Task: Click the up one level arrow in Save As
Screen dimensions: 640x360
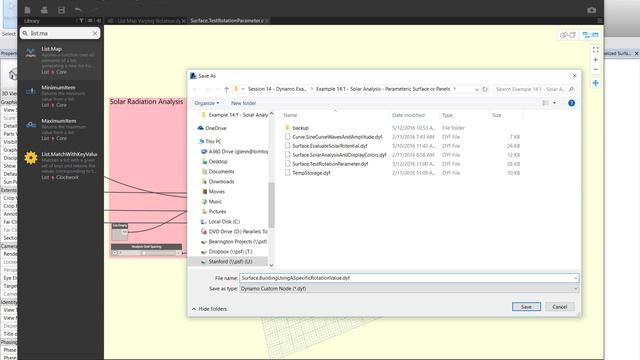Action: [x=226, y=89]
